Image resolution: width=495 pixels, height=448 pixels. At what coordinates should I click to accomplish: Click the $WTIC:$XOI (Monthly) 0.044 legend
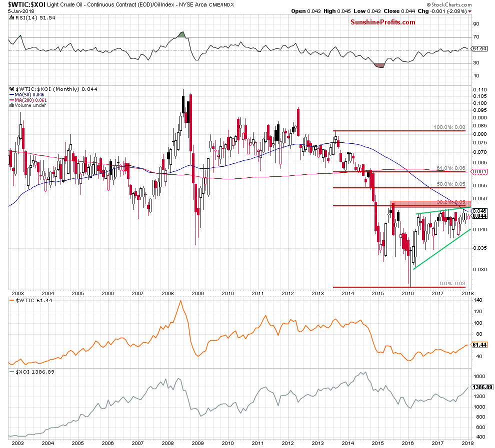coord(56,89)
